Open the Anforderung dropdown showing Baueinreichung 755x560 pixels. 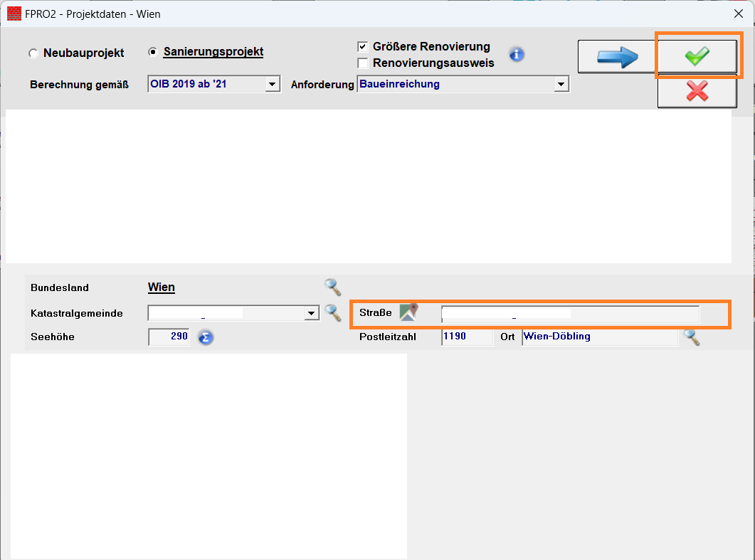tap(562, 83)
